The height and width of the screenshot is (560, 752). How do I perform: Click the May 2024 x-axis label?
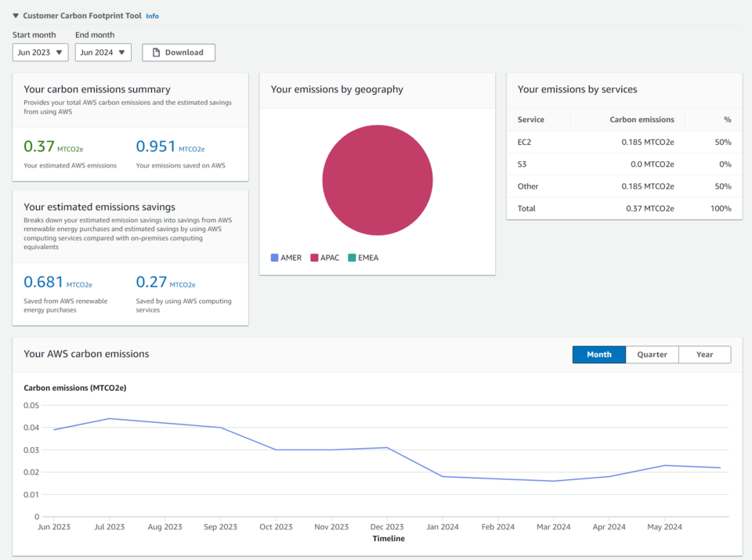pyautogui.click(x=664, y=526)
